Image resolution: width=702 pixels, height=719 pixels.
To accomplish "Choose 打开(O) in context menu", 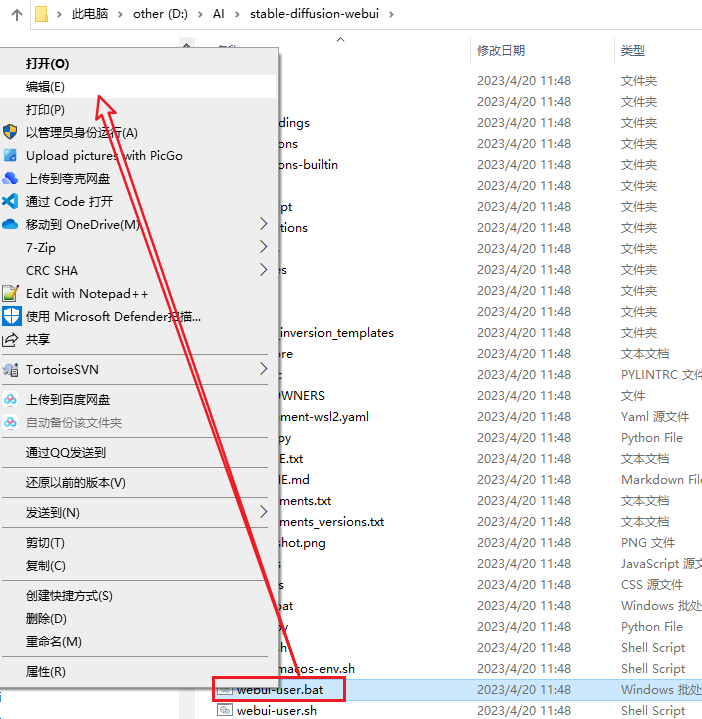I will click(x=138, y=63).
